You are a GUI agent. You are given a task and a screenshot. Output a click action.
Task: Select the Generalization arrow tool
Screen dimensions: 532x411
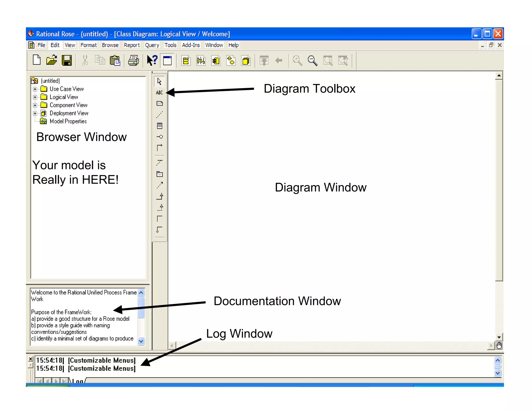coord(160,196)
